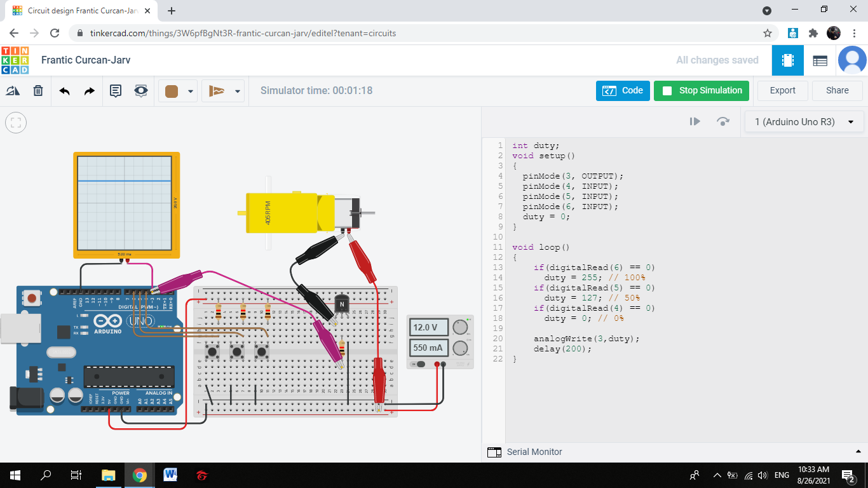Click the debugger step-run icon
The image size is (868, 488).
(695, 121)
